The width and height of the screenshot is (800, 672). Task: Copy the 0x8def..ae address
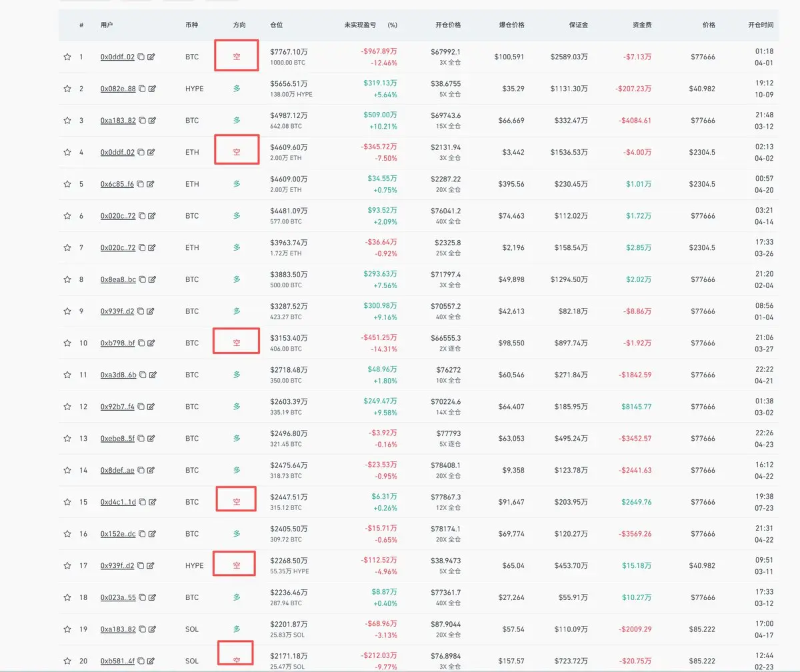141,471
